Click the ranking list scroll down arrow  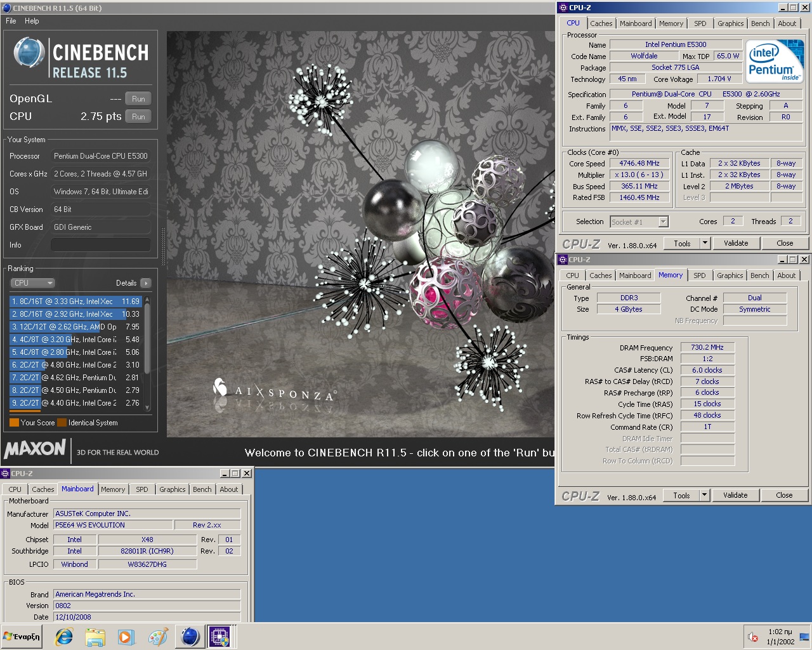(x=147, y=408)
